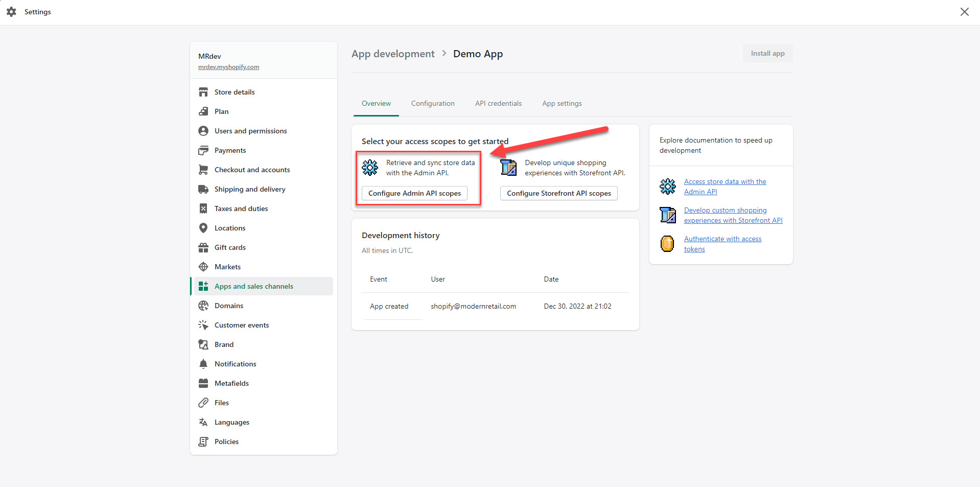Select Taxes and duties menu item
Screen dimensions: 980x487
coord(264,208)
